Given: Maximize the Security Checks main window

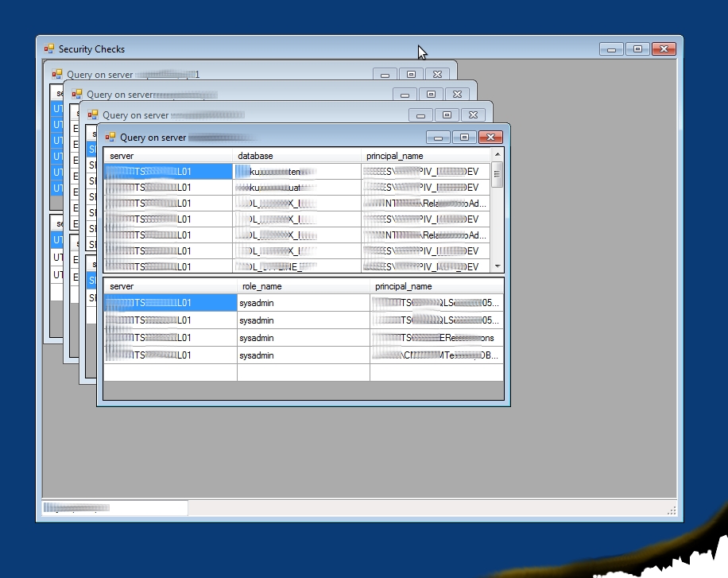Looking at the screenshot, I should (637, 49).
